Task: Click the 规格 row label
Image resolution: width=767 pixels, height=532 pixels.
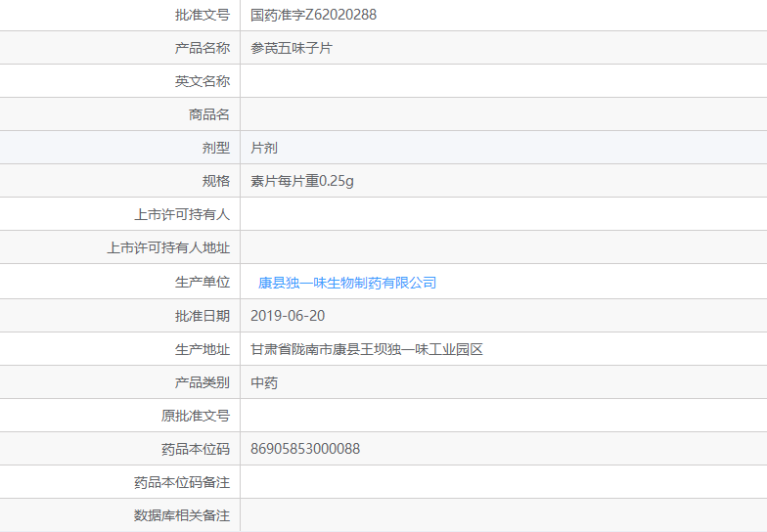Action: 216,181
